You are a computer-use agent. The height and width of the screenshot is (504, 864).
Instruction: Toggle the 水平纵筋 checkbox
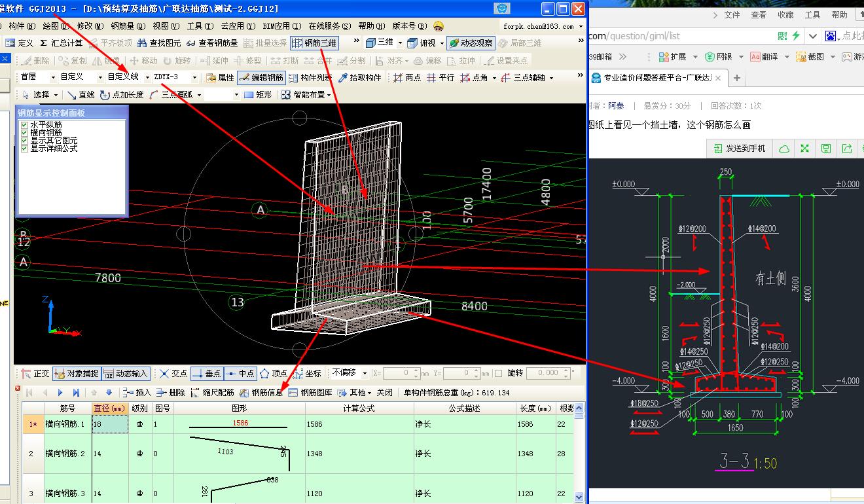click(x=25, y=124)
